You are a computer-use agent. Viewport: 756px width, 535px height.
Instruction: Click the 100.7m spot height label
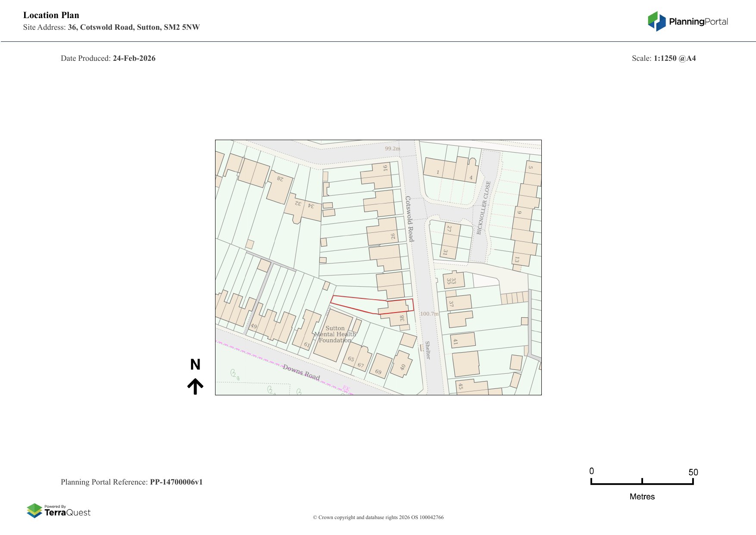(429, 314)
